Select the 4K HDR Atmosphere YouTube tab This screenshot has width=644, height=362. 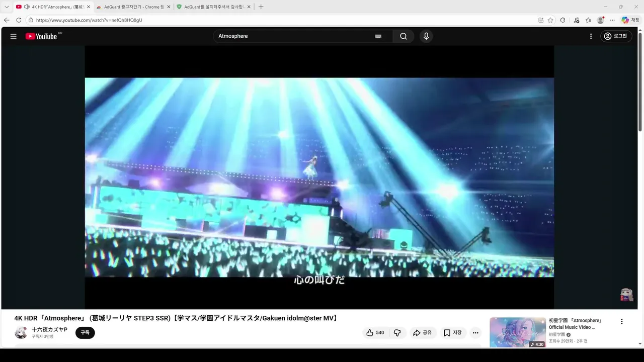(52, 7)
